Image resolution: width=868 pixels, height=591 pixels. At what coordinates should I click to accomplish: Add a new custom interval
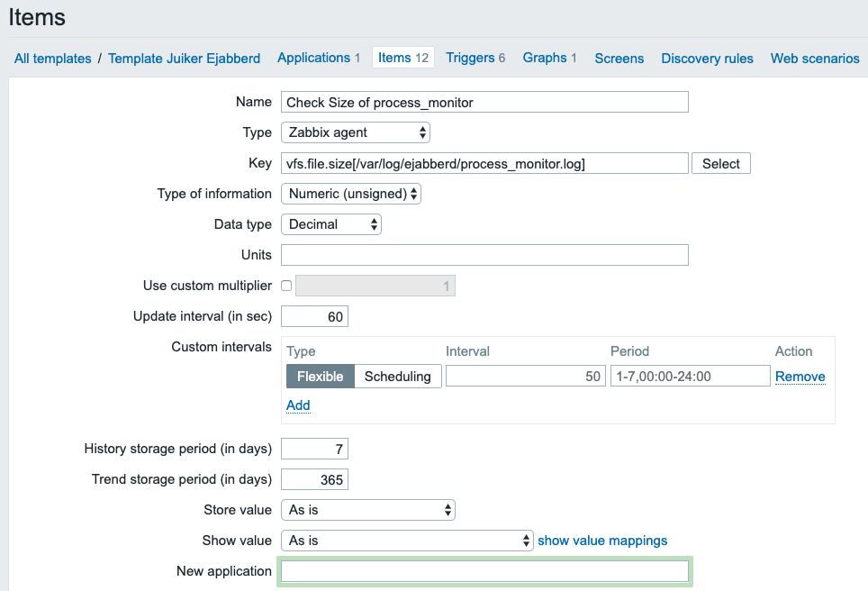(298, 405)
